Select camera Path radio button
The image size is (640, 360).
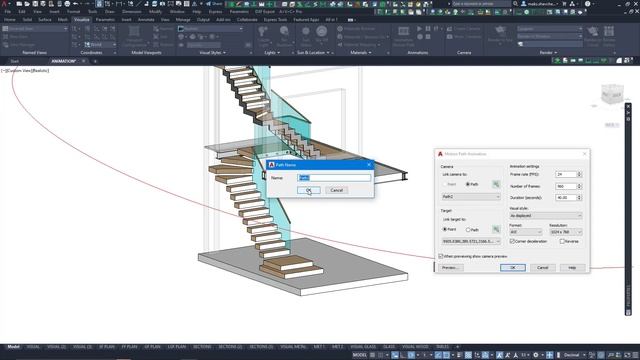pyautogui.click(x=468, y=184)
